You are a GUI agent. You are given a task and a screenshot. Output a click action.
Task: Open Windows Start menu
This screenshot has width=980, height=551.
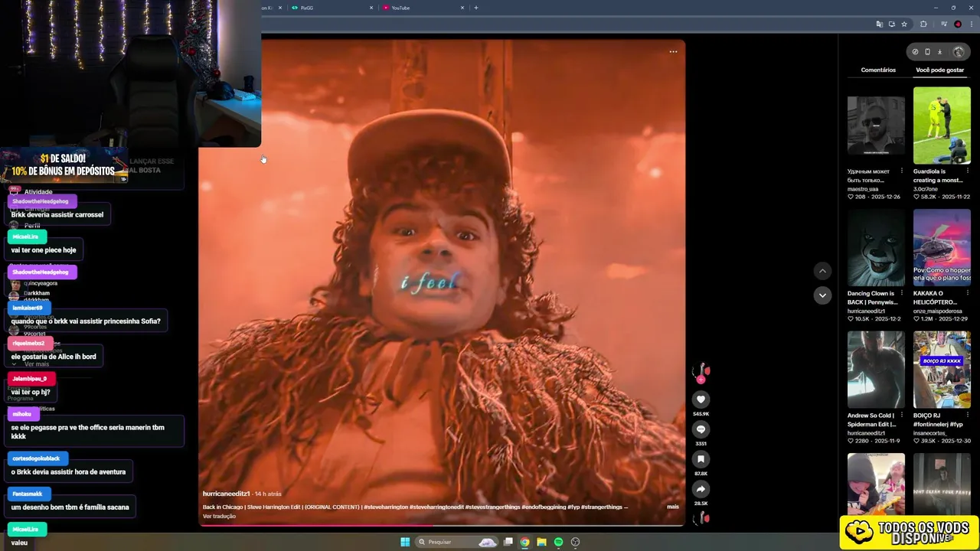click(x=405, y=542)
